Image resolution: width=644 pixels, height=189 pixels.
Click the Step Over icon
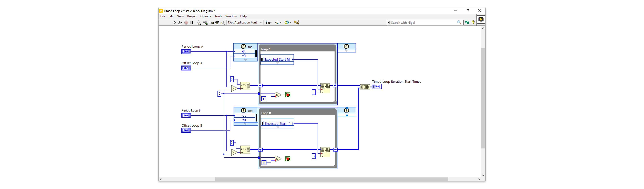[217, 23]
